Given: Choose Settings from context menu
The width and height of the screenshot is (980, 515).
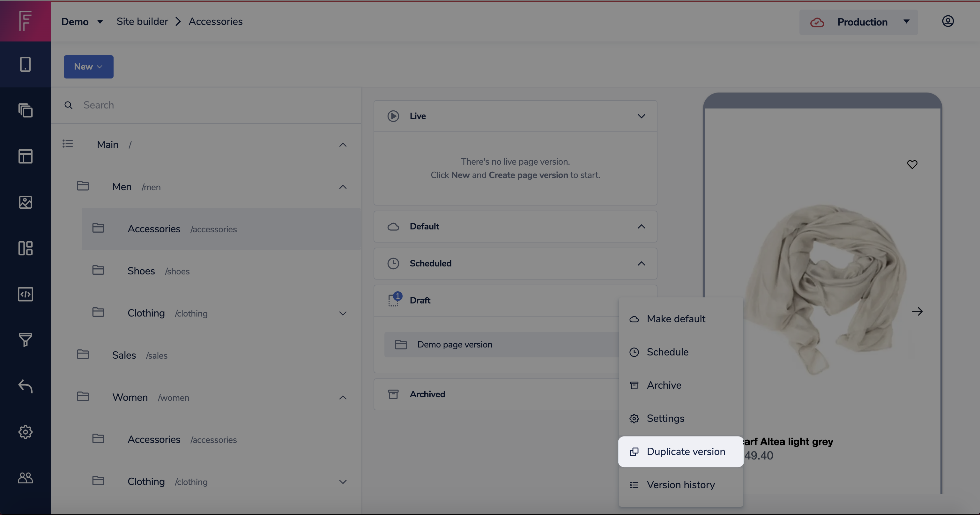Looking at the screenshot, I should (681, 418).
